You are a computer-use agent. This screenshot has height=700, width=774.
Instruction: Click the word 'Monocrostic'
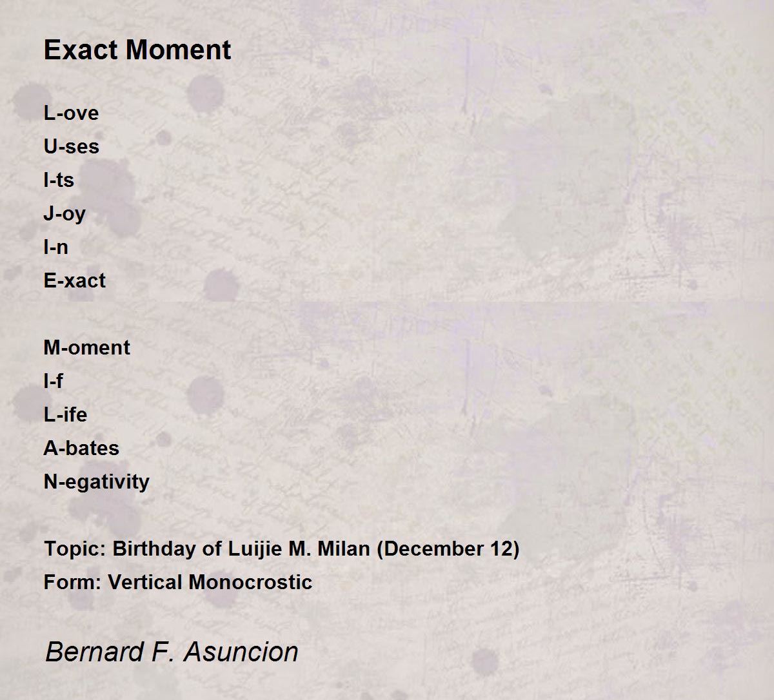(251, 582)
